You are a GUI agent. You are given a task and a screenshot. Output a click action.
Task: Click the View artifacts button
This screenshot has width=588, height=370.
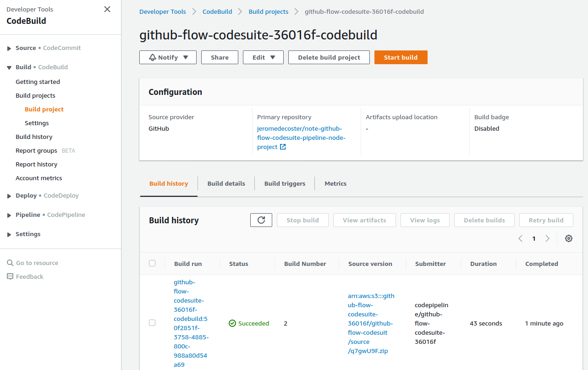(364, 220)
